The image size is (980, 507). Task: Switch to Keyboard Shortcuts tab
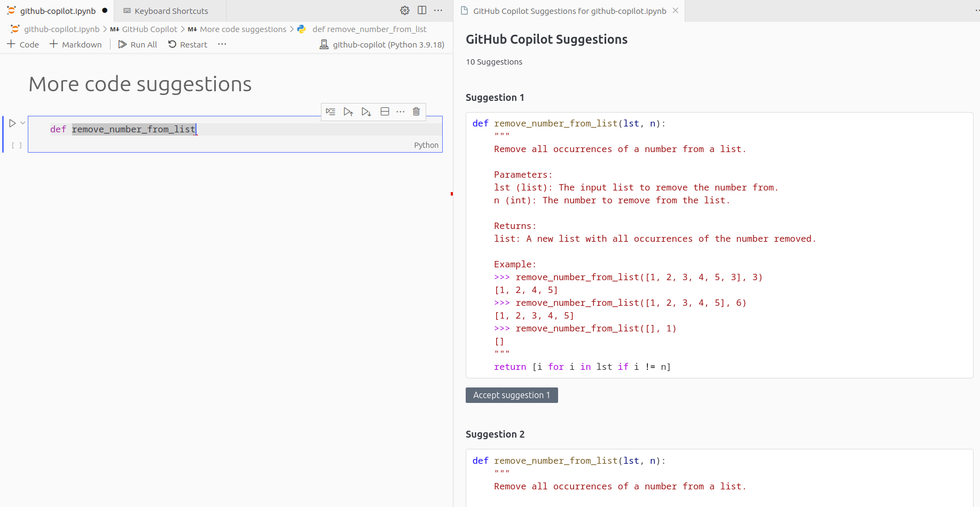click(x=171, y=11)
